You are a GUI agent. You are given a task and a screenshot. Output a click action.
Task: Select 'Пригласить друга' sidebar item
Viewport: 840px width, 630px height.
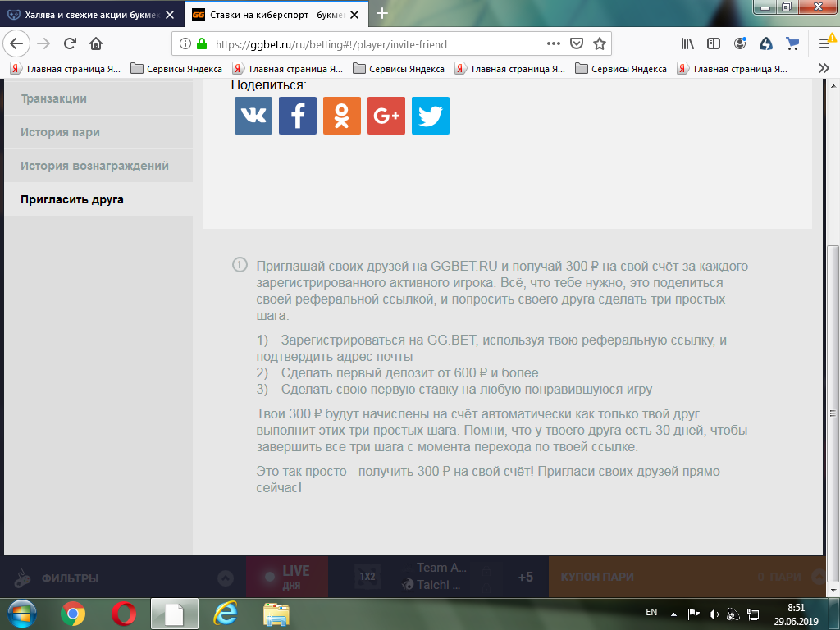tap(98, 200)
